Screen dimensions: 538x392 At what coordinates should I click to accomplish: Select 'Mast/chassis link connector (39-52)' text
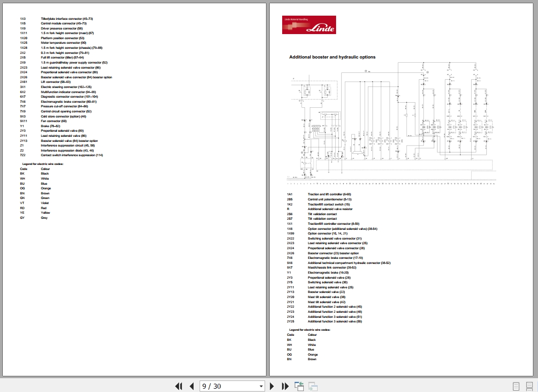click(x=332, y=268)
